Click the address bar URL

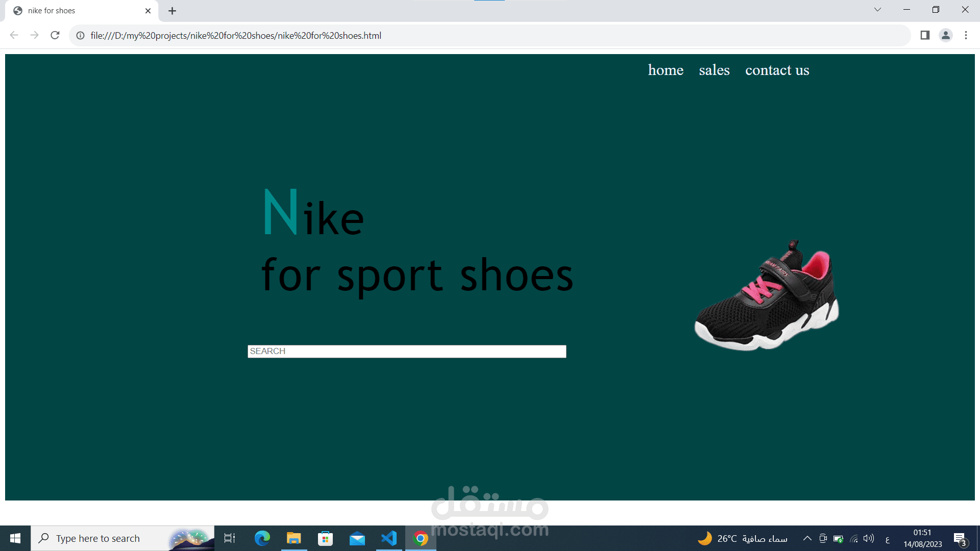point(236,35)
